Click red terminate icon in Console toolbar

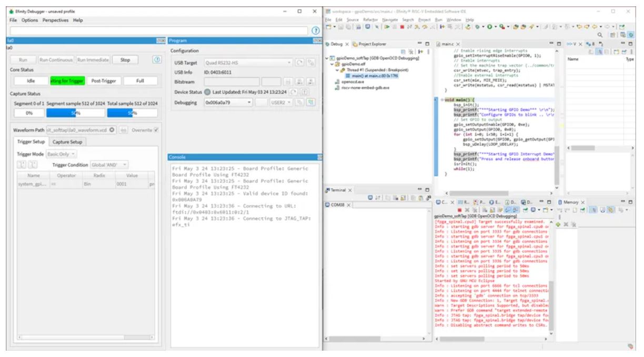coord(460,209)
